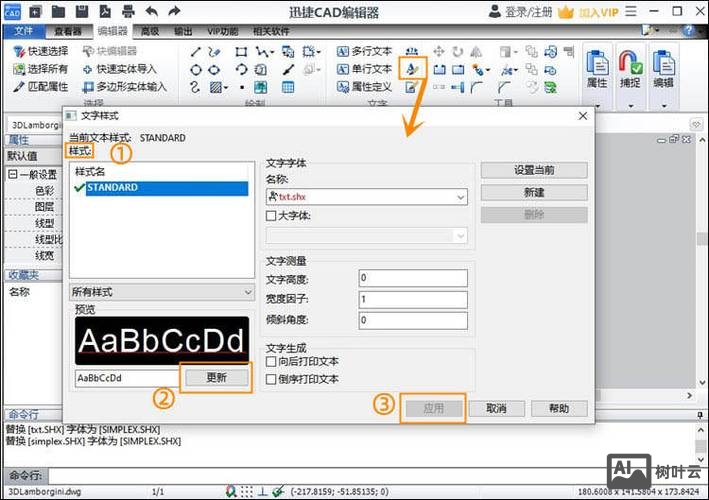This screenshot has height=500, width=709.
Task: Open the Hatch tool dropdown arrow
Action: 226,87
